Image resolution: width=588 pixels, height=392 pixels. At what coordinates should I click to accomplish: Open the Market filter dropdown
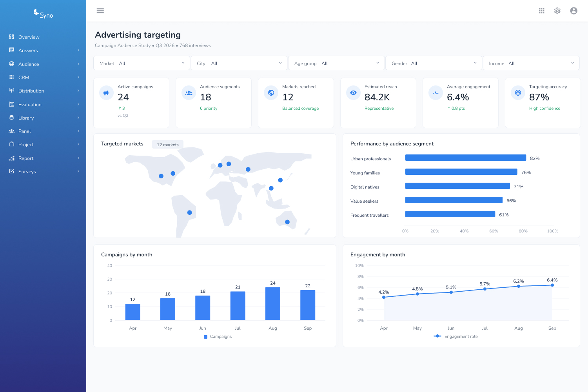(x=142, y=63)
